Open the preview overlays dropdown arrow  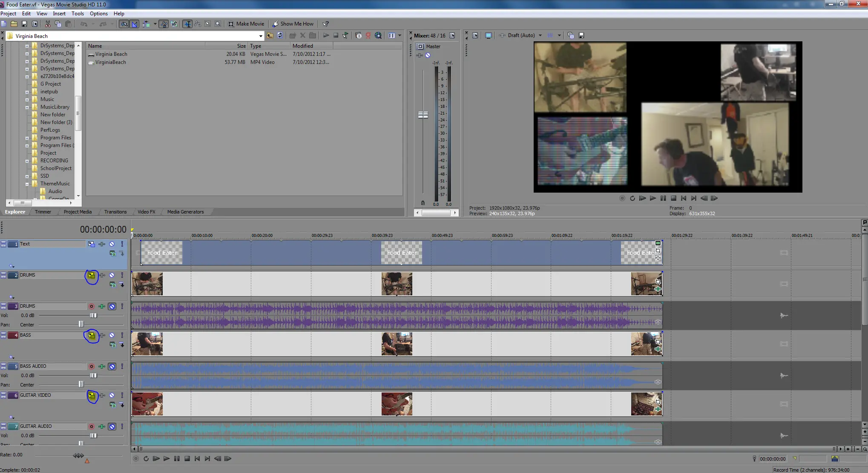559,35
